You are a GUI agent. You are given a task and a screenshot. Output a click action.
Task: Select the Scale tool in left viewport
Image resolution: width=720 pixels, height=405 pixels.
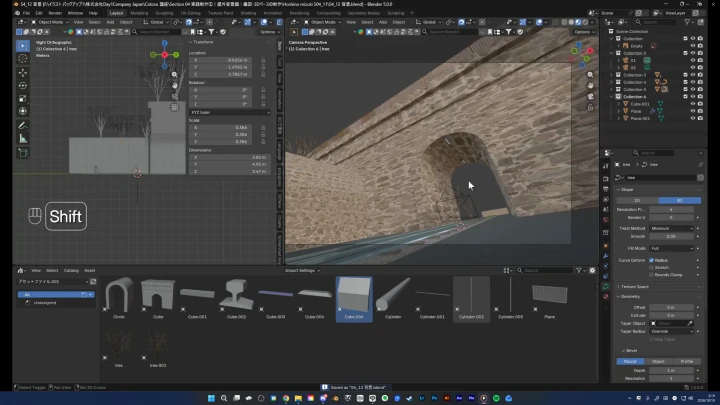pos(22,98)
